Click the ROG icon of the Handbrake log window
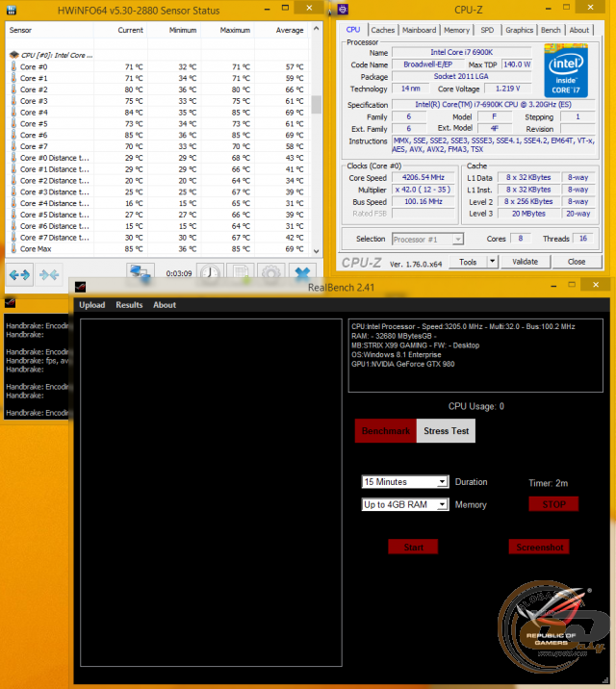The image size is (616, 689). (10, 303)
